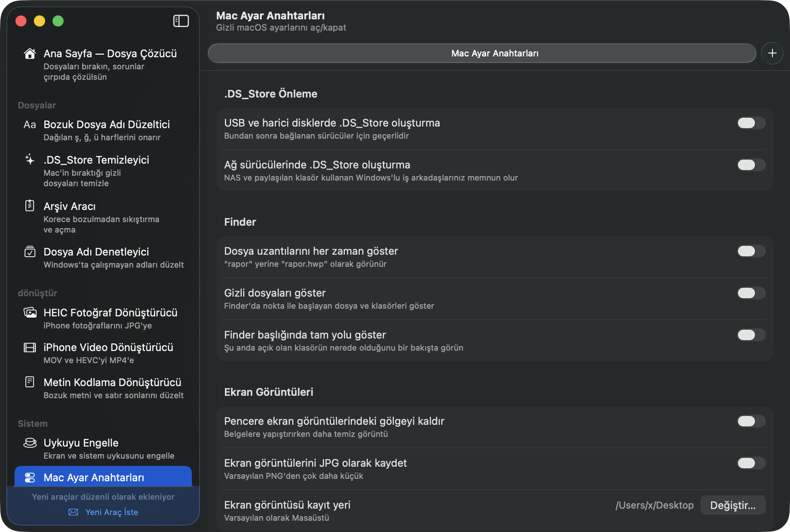The image size is (790, 532).
Task: Toggle Dosya uzantılarını her zaman göster
Action: pyautogui.click(x=751, y=251)
